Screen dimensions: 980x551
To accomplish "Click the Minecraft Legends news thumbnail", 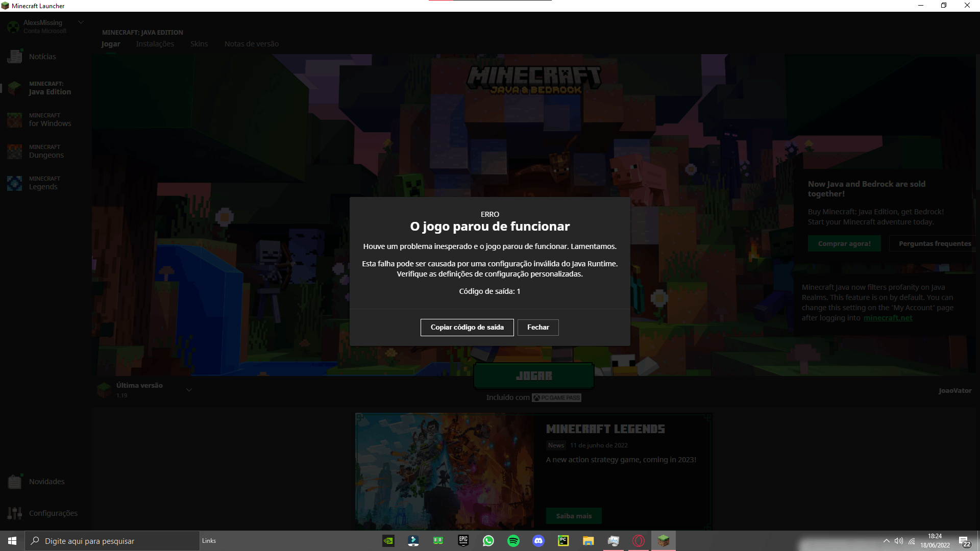I will (445, 471).
